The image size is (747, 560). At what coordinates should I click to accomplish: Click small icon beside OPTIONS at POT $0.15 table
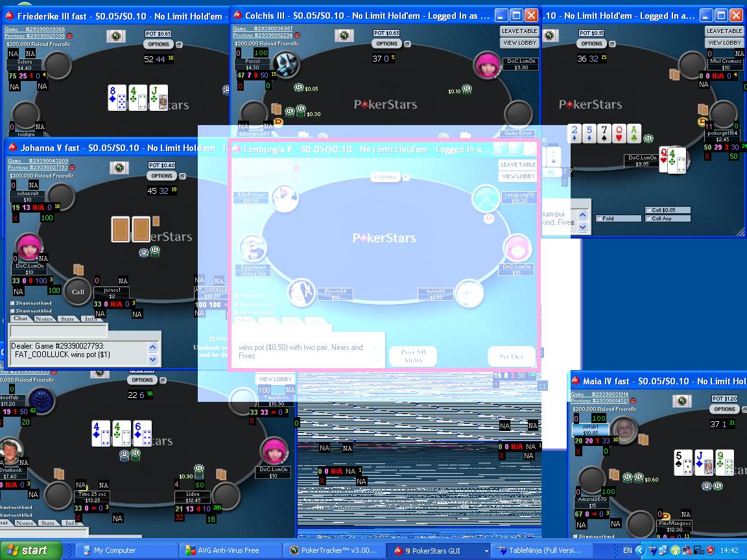612,44
